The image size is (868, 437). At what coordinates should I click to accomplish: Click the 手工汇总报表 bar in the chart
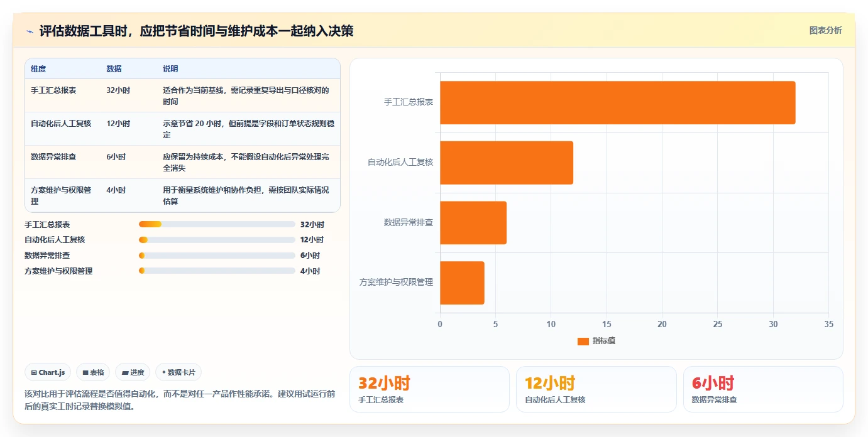point(617,102)
